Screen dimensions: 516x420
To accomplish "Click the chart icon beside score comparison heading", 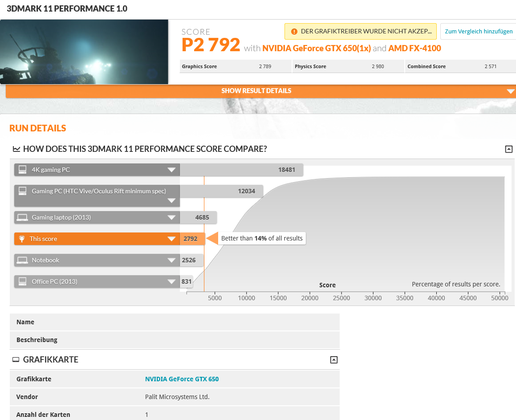I will [16, 149].
